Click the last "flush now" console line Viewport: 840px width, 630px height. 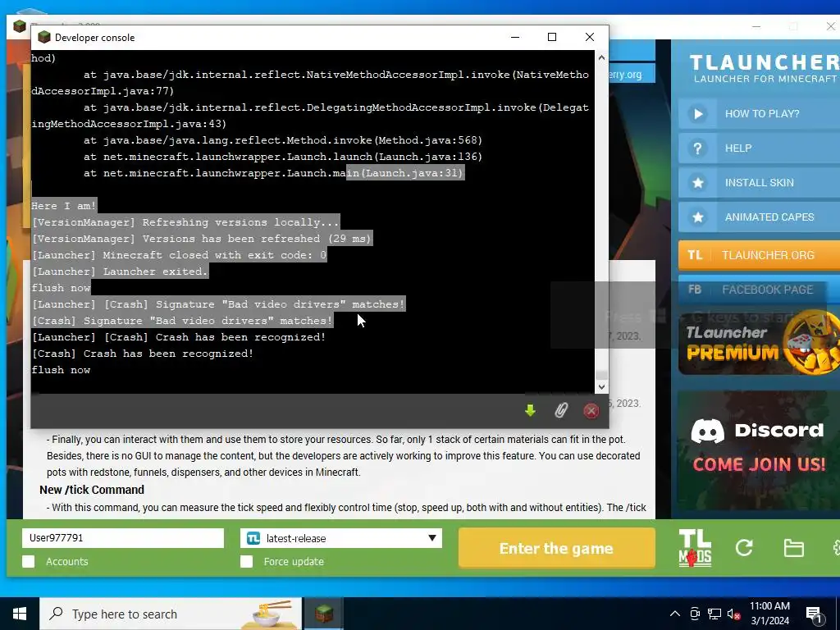point(61,370)
